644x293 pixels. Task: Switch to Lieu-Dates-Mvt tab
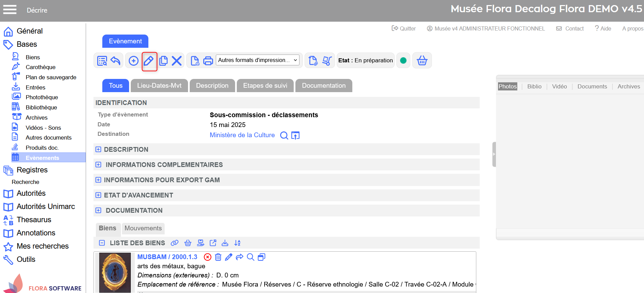pos(159,86)
